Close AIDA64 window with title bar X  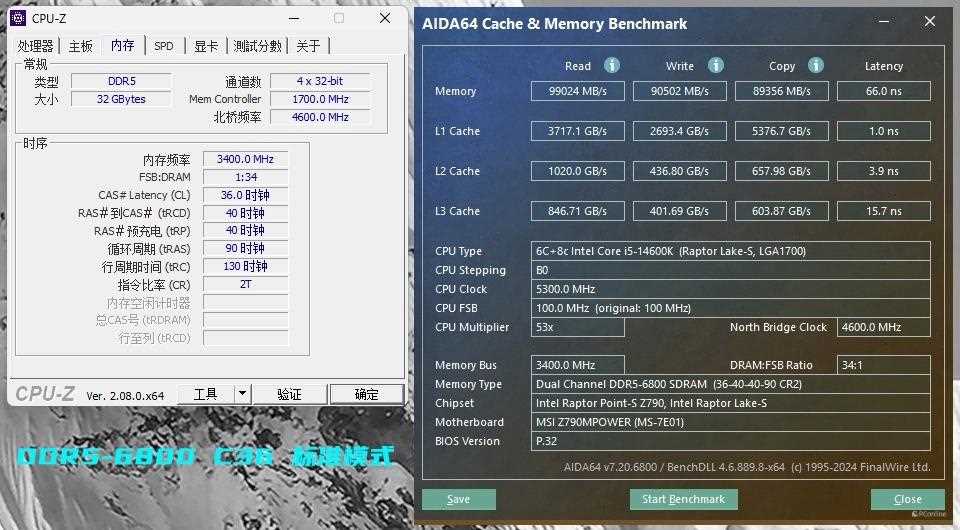coord(929,21)
